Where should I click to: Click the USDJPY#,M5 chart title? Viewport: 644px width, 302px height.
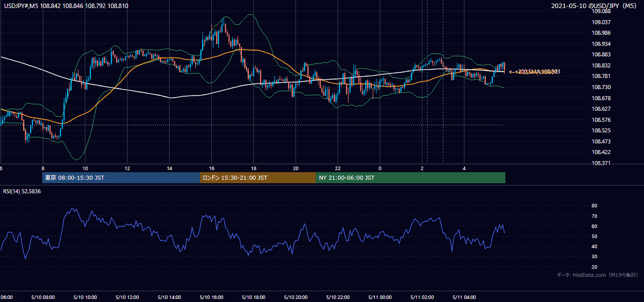click(66, 6)
